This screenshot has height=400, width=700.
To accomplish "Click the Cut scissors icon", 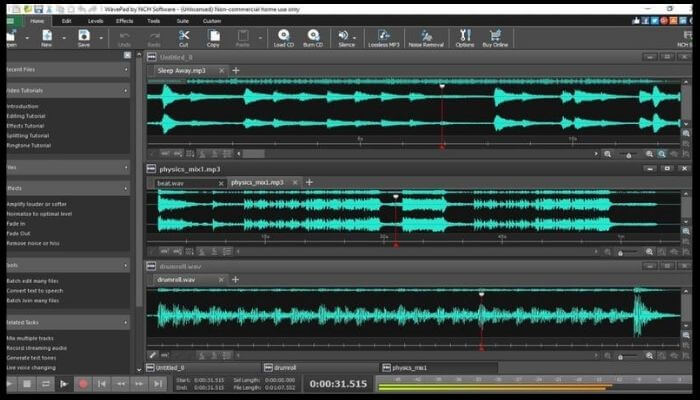I will [183, 36].
